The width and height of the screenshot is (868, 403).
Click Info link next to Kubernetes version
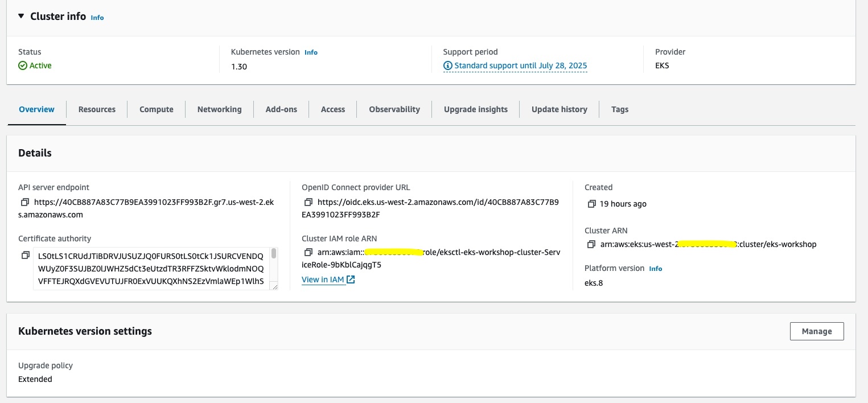click(x=311, y=52)
